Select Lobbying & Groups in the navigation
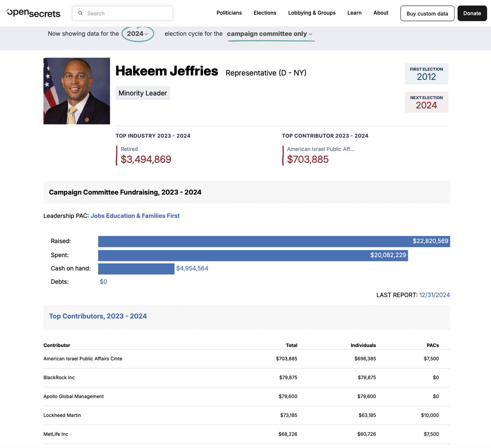Viewport: 491px width, 448px height. 312,13
